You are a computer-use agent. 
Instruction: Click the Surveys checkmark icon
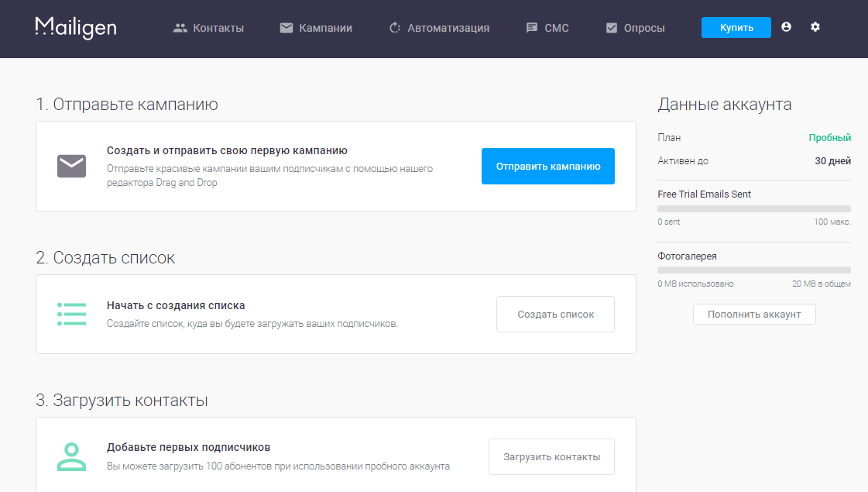pyautogui.click(x=611, y=28)
